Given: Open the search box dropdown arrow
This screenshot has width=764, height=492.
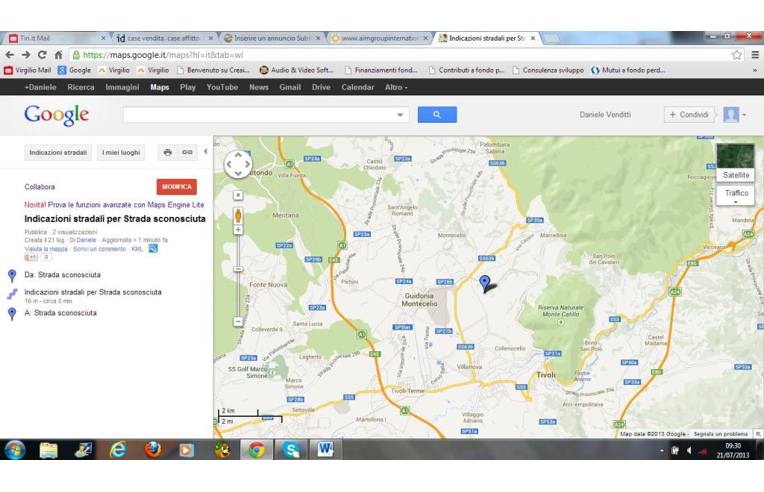Looking at the screenshot, I should coord(401,115).
